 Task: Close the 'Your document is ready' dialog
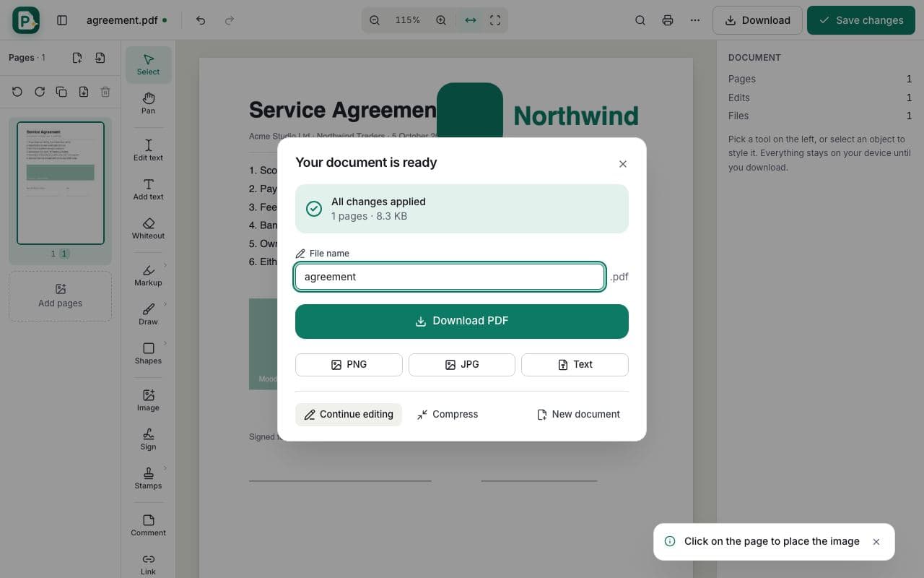[x=623, y=164]
